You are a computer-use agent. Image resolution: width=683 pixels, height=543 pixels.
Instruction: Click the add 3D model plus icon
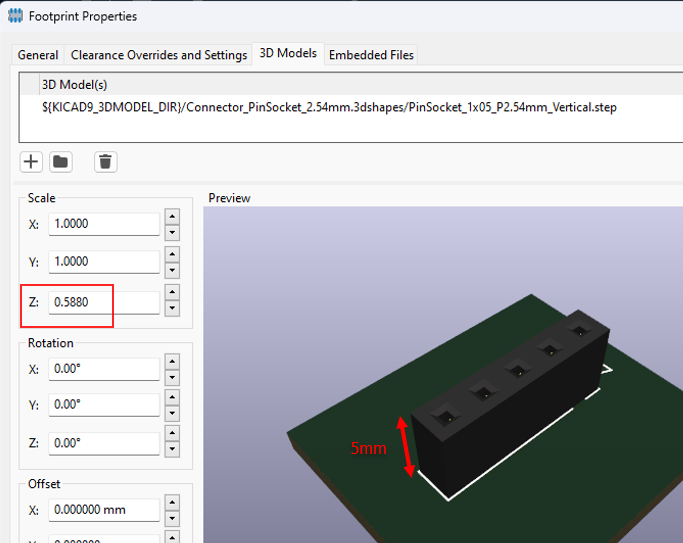[31, 162]
